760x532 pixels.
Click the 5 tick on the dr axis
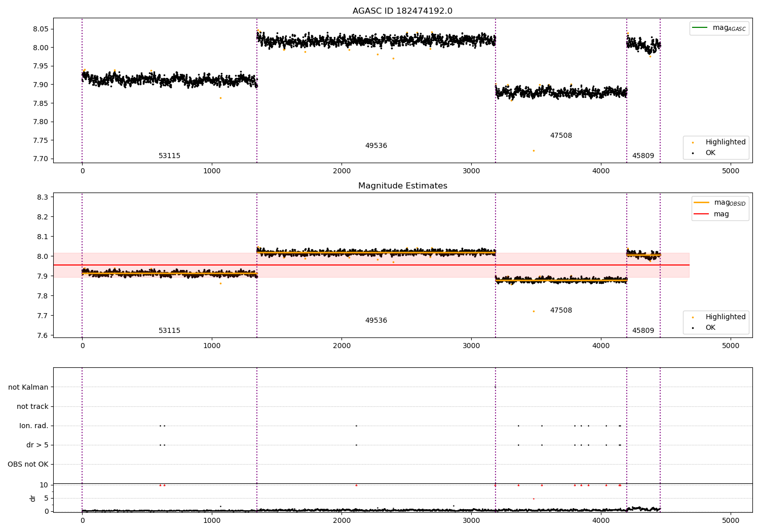(x=46, y=498)
